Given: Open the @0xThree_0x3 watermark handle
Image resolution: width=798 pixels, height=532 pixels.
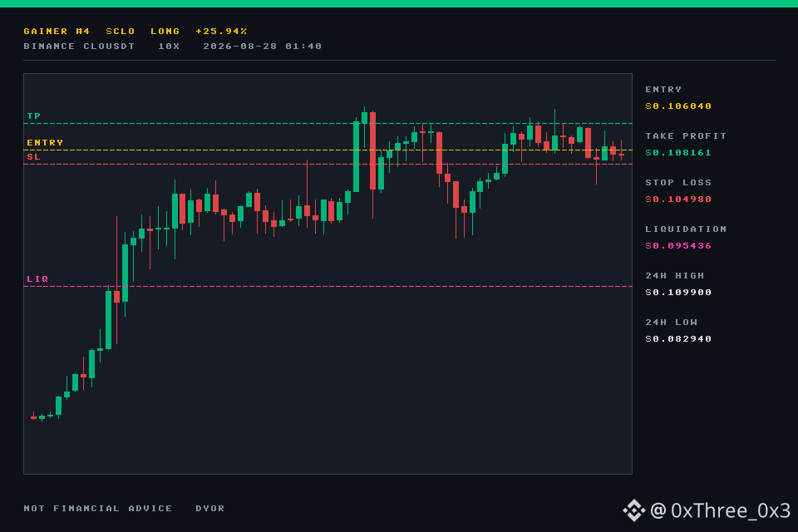Looking at the screenshot, I should coord(720,510).
